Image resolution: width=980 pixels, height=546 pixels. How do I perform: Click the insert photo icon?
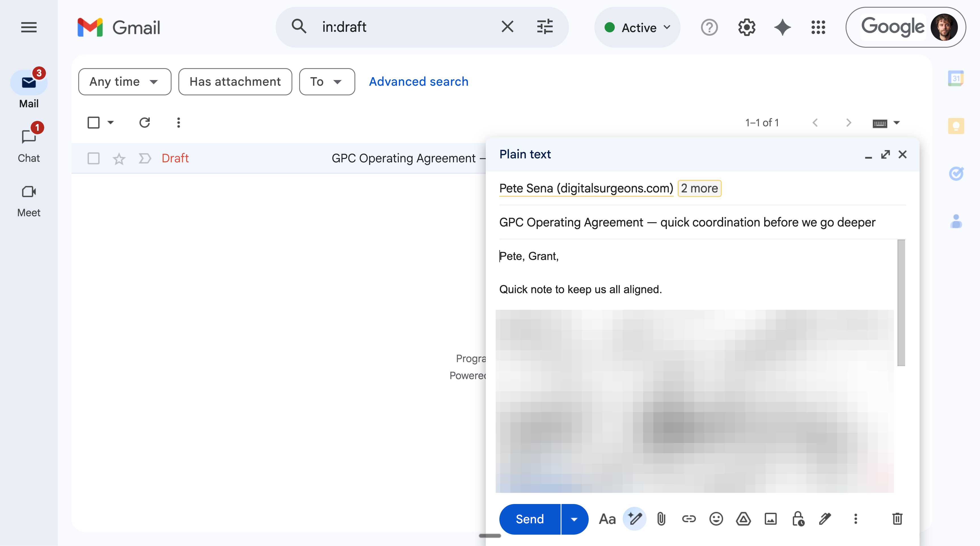click(x=771, y=519)
